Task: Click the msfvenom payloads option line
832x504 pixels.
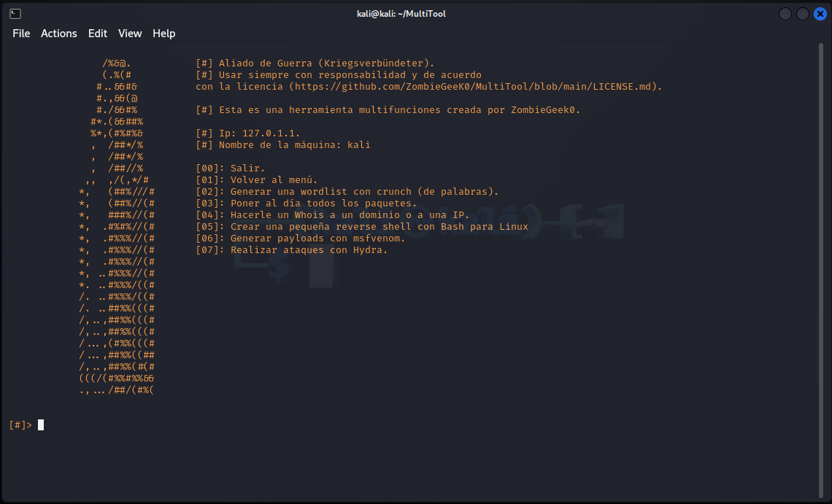Action: pos(301,239)
